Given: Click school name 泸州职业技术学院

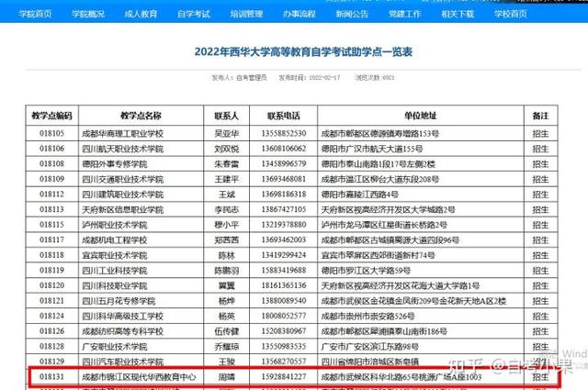Looking at the screenshot, I should (x=114, y=225).
